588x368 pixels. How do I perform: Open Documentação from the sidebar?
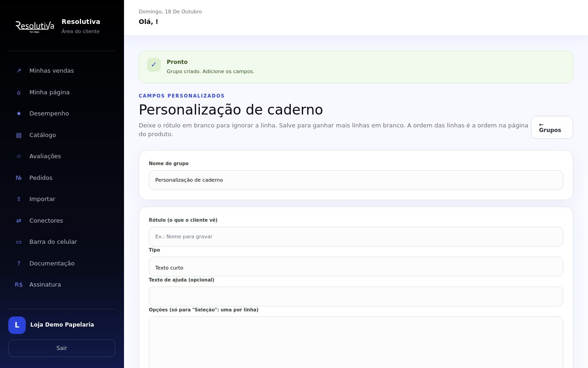pos(62,264)
